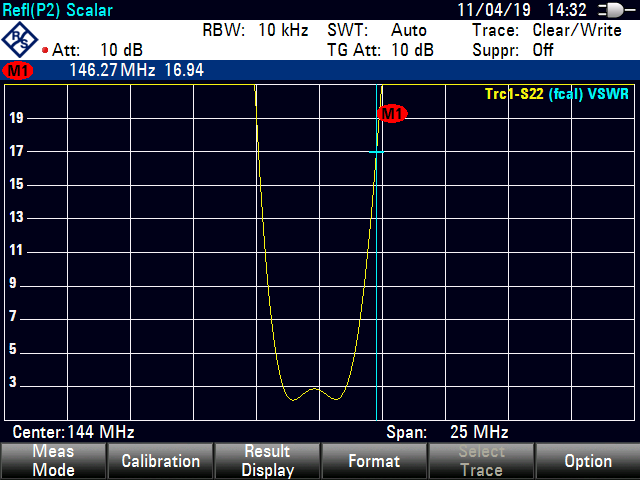Click the Trc1-S22 (fcal) VSWR trace label
The image size is (640, 480).
pyautogui.click(x=558, y=94)
